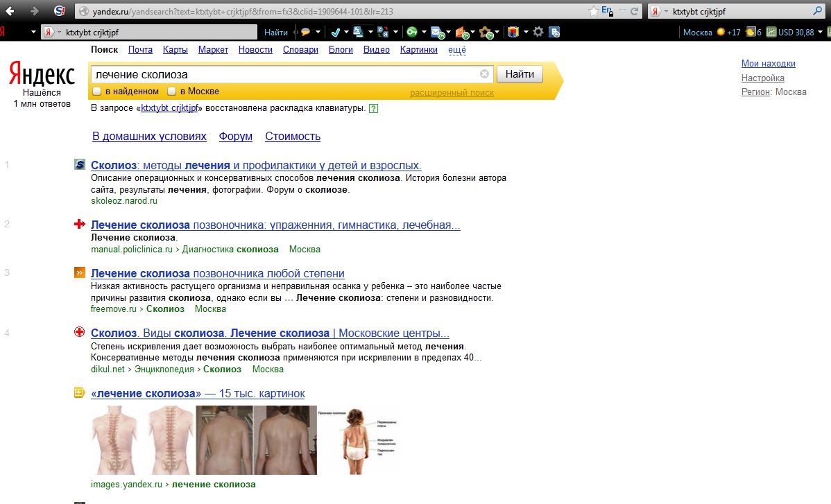Viewport: 831px width, 504px height.
Task: Click the A-Z dictionary toolbar icon
Action: (358, 33)
